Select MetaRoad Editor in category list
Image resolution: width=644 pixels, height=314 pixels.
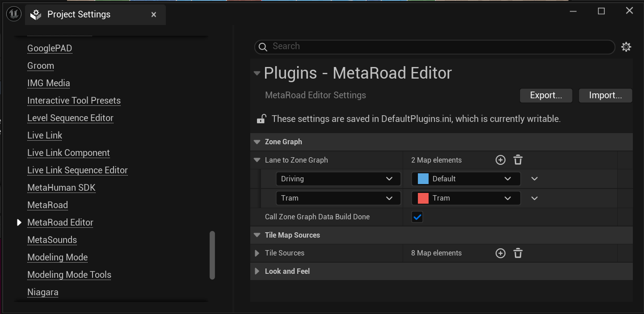60,222
